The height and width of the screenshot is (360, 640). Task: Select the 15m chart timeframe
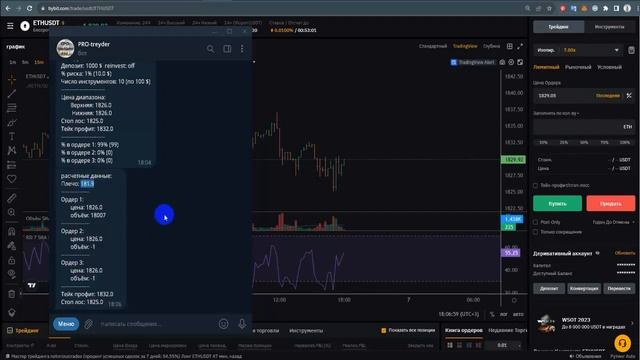pos(39,62)
